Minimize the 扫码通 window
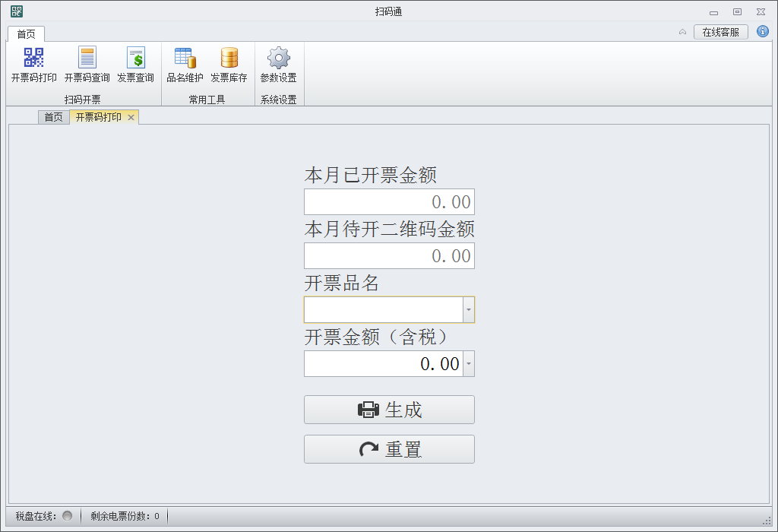This screenshot has width=778, height=532. [x=713, y=12]
